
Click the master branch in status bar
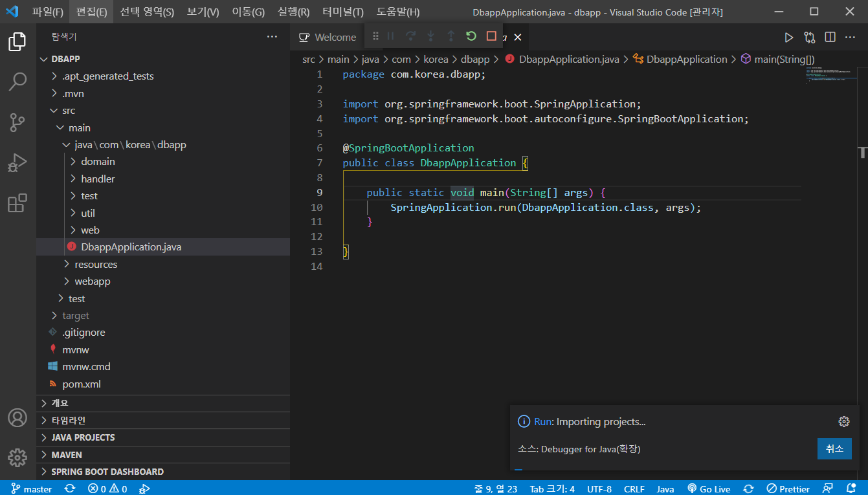click(x=31, y=489)
